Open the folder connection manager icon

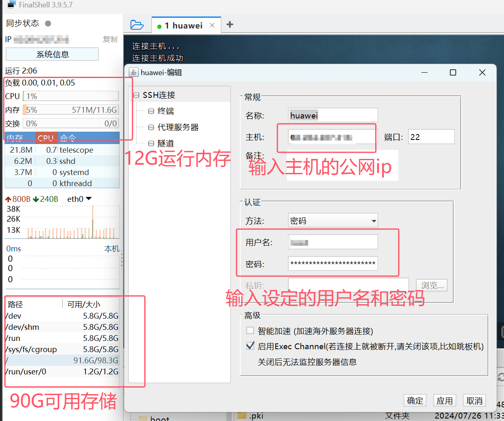pyautogui.click(x=137, y=25)
